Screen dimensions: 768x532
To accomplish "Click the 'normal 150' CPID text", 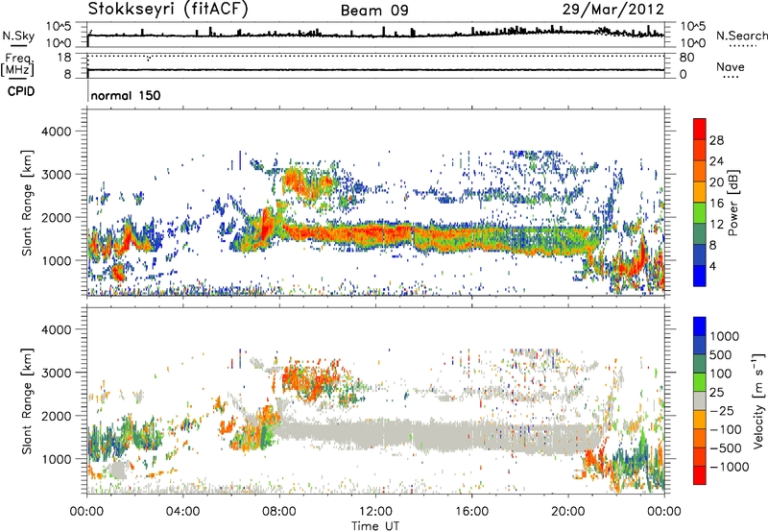I will 126,95.
